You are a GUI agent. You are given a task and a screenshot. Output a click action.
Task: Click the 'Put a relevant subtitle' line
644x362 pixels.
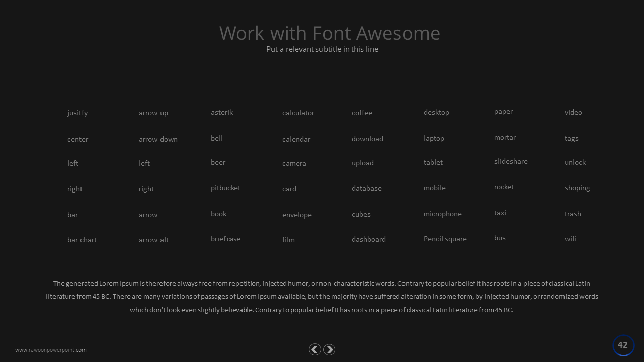(x=322, y=49)
